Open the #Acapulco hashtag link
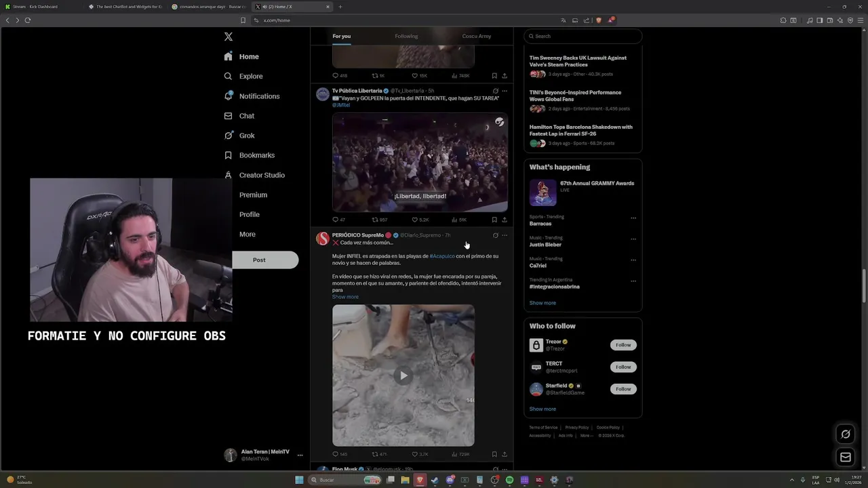This screenshot has height=488, width=868. point(442,256)
